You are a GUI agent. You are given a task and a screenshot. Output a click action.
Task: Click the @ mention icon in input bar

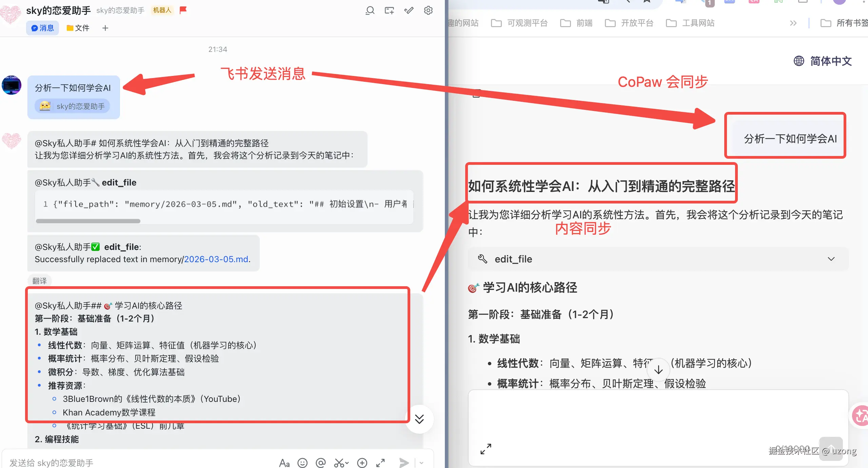pyautogui.click(x=320, y=463)
